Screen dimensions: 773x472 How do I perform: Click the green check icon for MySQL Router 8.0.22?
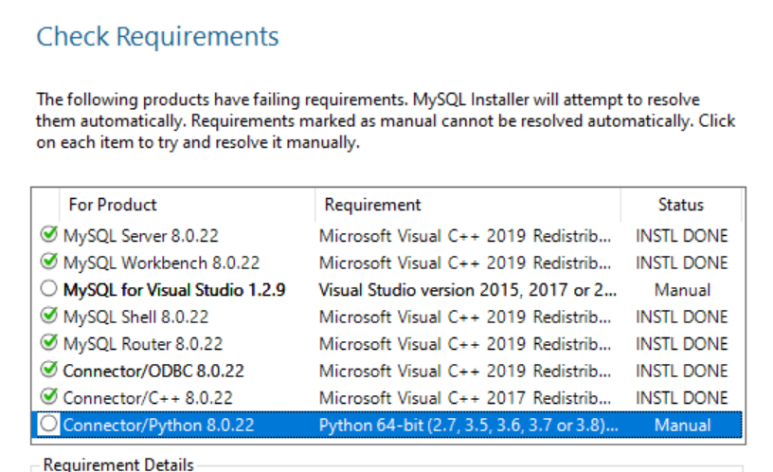(49, 342)
